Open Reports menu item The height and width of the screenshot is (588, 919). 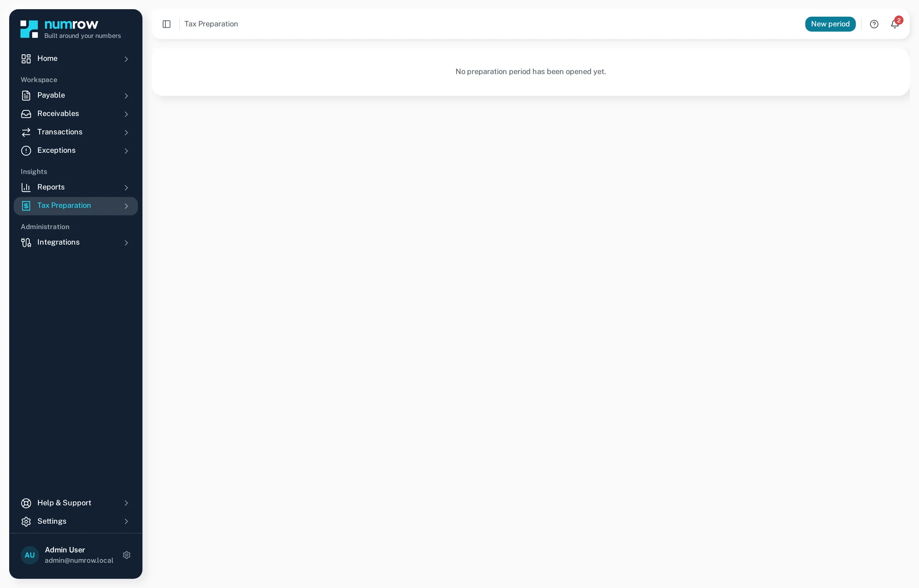[76, 188]
